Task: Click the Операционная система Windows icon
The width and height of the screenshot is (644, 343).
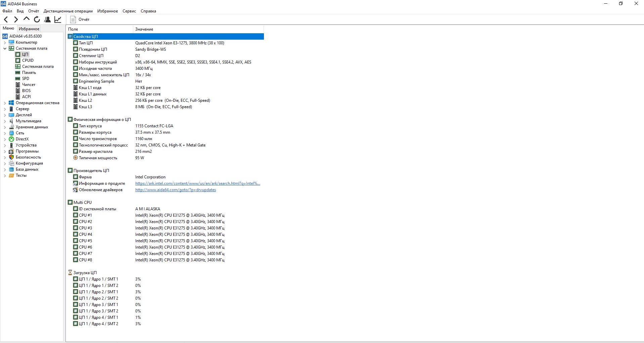Action: [11, 103]
